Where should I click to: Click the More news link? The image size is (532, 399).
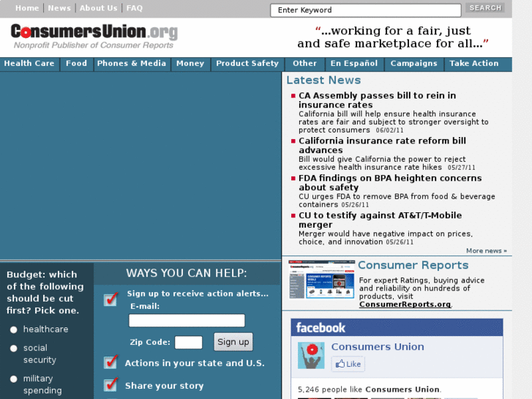point(486,250)
